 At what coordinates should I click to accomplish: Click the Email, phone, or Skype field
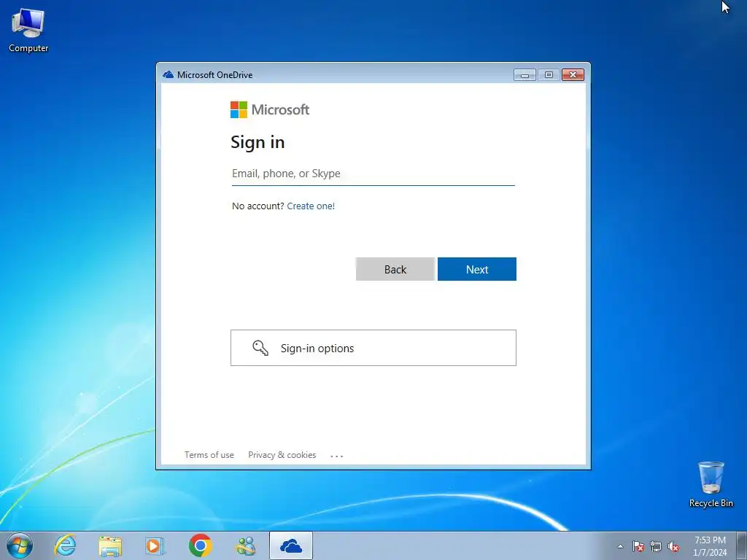[x=373, y=174]
